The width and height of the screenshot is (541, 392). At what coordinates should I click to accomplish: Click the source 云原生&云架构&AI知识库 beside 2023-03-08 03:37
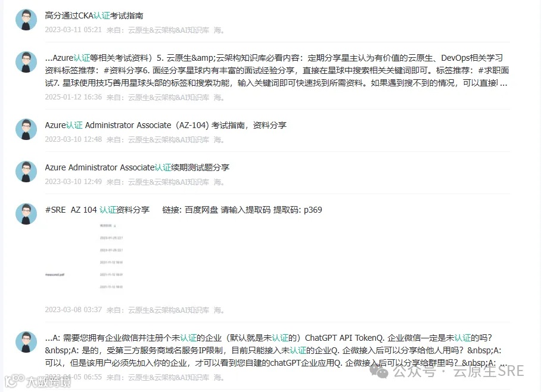click(169, 310)
